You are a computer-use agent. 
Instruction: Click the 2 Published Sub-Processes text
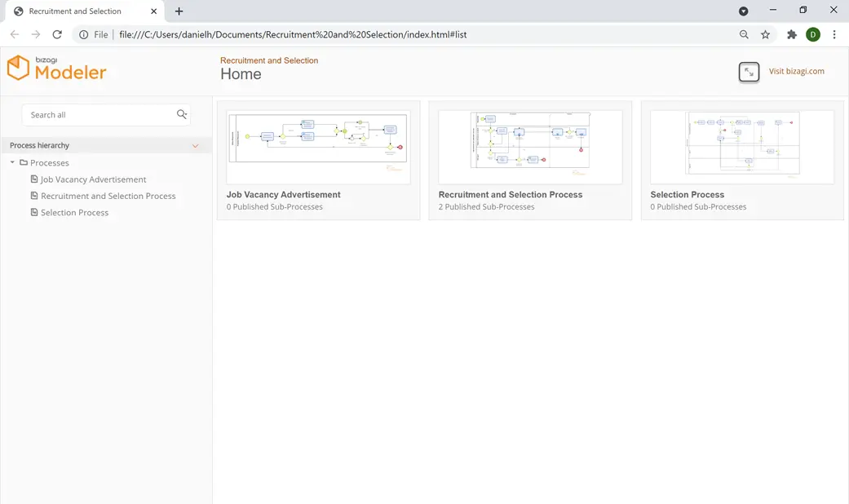point(486,207)
